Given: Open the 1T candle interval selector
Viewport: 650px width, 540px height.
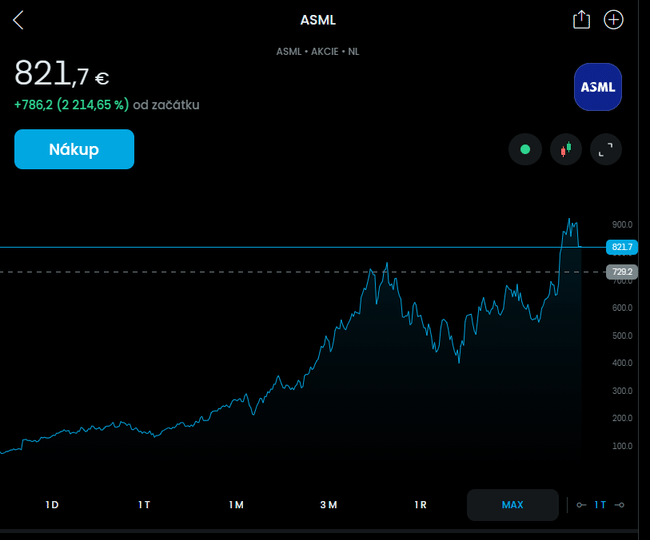Looking at the screenshot, I should point(600,505).
